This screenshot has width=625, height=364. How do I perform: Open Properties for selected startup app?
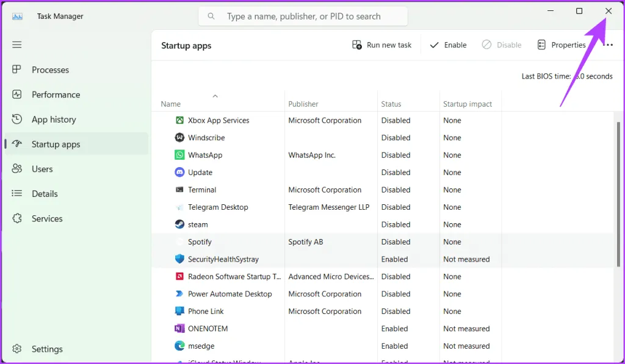pyautogui.click(x=562, y=45)
